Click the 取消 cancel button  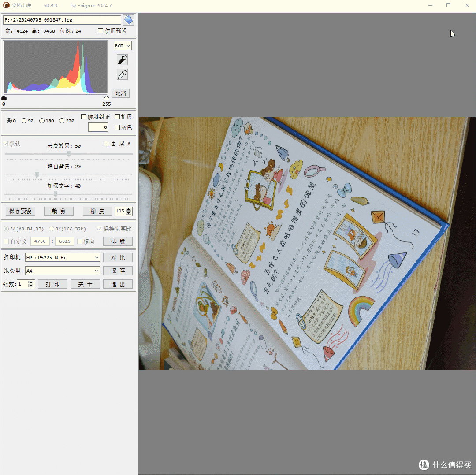(x=121, y=93)
